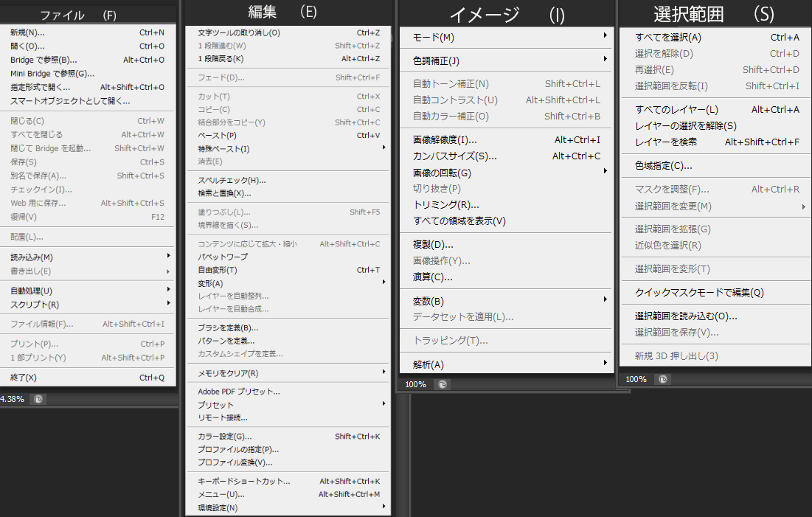Choose すべてのレイヤー(L) entry
Screen dimensions: 812x517
click(716, 109)
